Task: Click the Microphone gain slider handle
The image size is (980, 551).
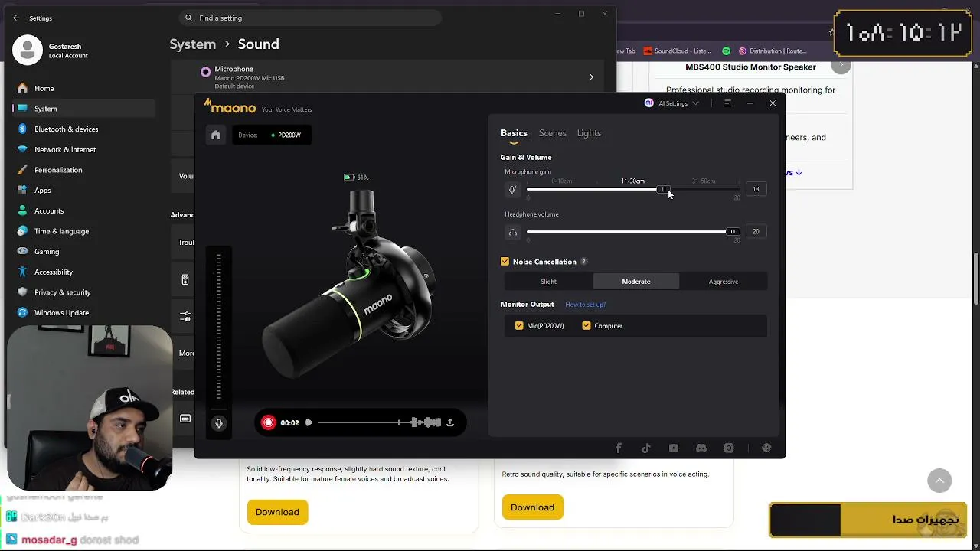Action: (x=663, y=189)
